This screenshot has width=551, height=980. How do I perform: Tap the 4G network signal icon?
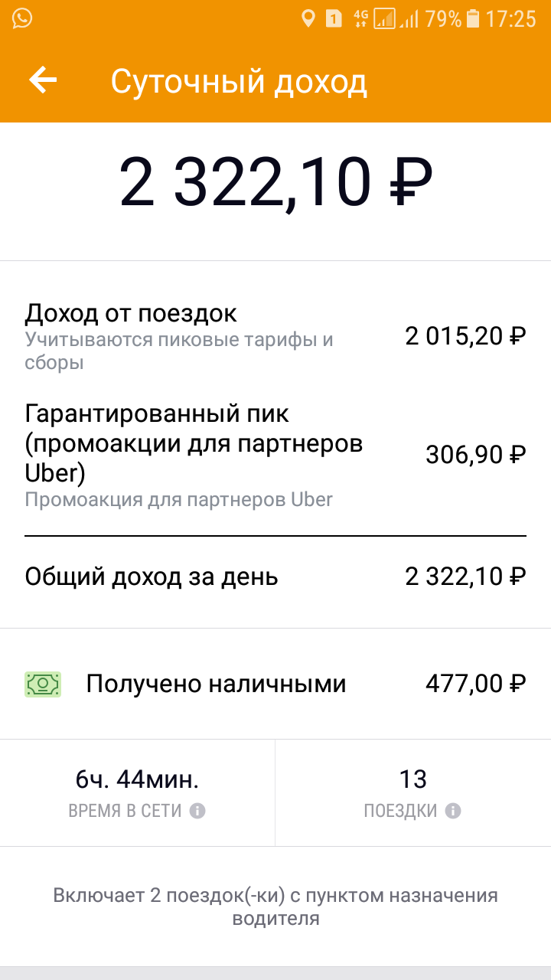[x=360, y=18]
